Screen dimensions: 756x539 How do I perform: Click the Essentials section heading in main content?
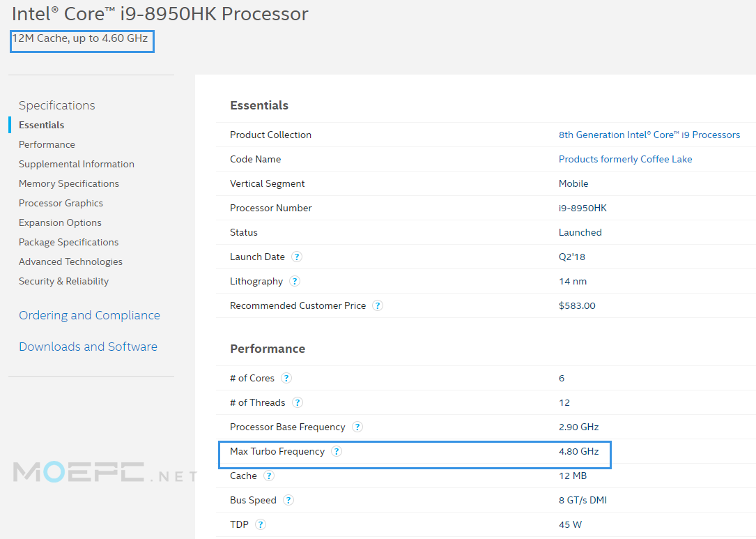pyautogui.click(x=259, y=105)
